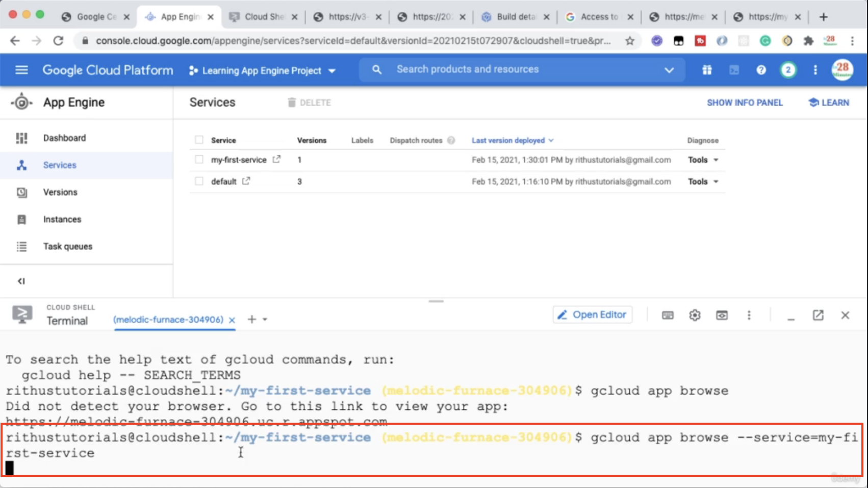Close the melodic-furnace-304906 terminal tab

[232, 320]
